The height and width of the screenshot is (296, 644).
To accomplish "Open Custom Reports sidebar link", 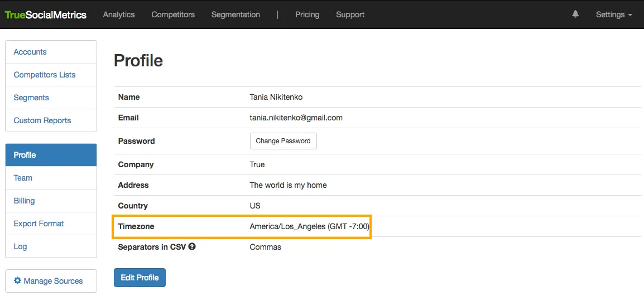I will tap(42, 120).
